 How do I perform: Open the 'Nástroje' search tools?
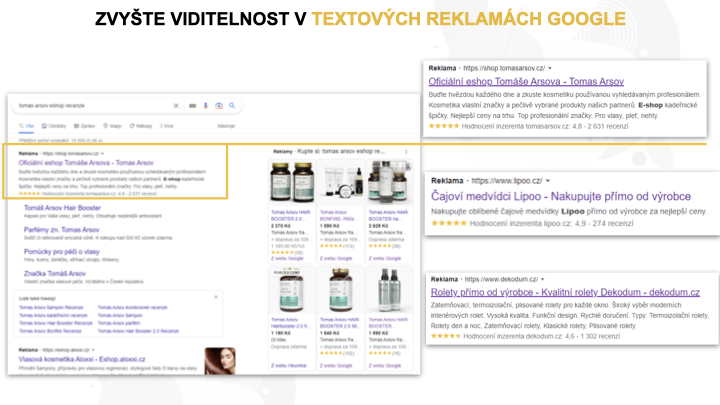click(x=226, y=126)
